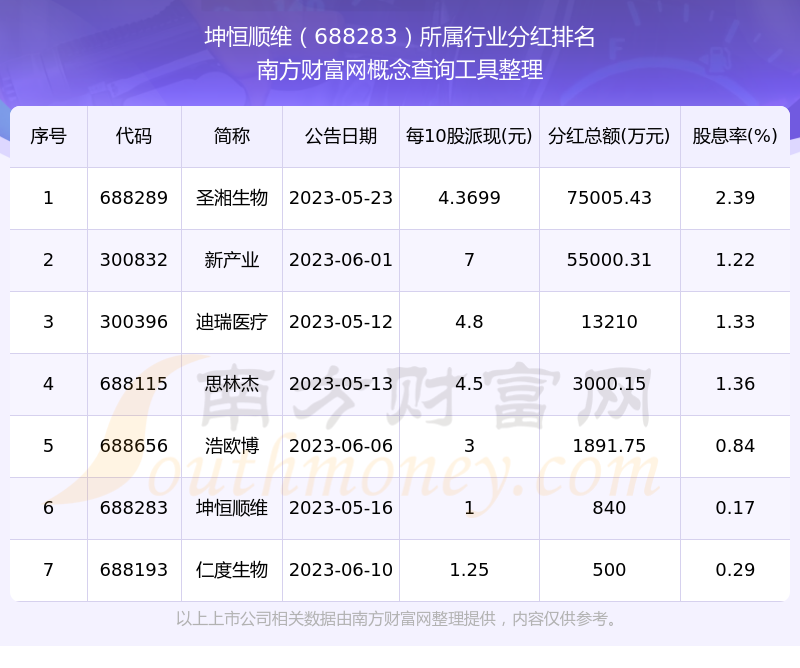The width and height of the screenshot is (800, 668).
Task: Click the 分红总额(万元) column header
Action: pos(609,136)
